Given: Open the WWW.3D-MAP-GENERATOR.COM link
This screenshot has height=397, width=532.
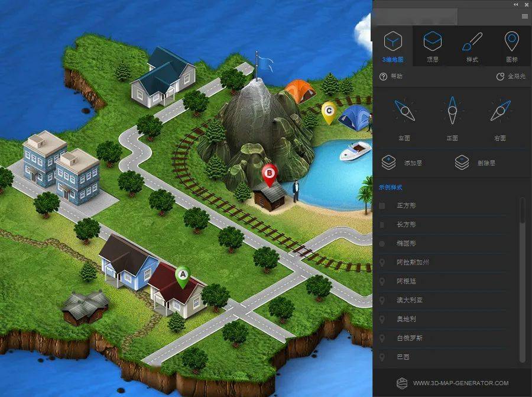Looking at the screenshot, I should 460,383.
